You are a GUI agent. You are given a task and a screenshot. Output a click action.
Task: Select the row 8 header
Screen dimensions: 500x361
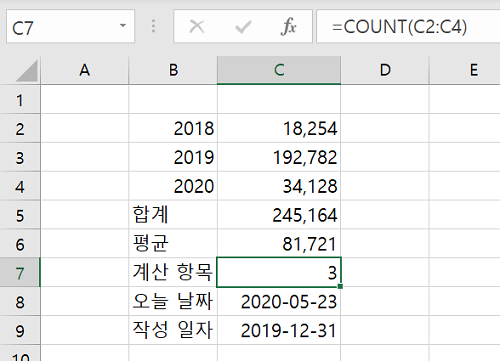[x=20, y=302]
